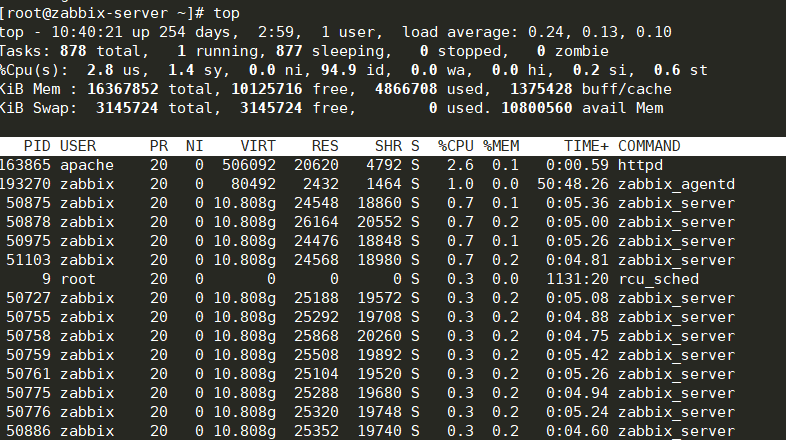The width and height of the screenshot is (786, 440).
Task: Click PID 50727
Action: click(29, 299)
